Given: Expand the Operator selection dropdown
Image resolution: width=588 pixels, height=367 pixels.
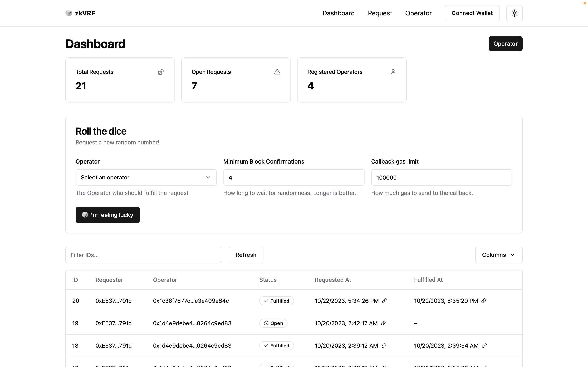Looking at the screenshot, I should [x=146, y=177].
